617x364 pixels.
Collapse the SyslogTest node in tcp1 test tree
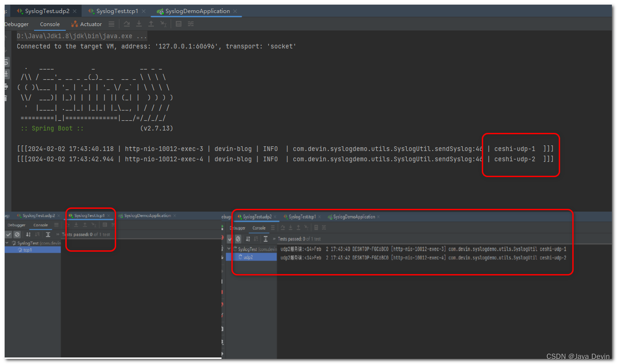tap(7, 243)
